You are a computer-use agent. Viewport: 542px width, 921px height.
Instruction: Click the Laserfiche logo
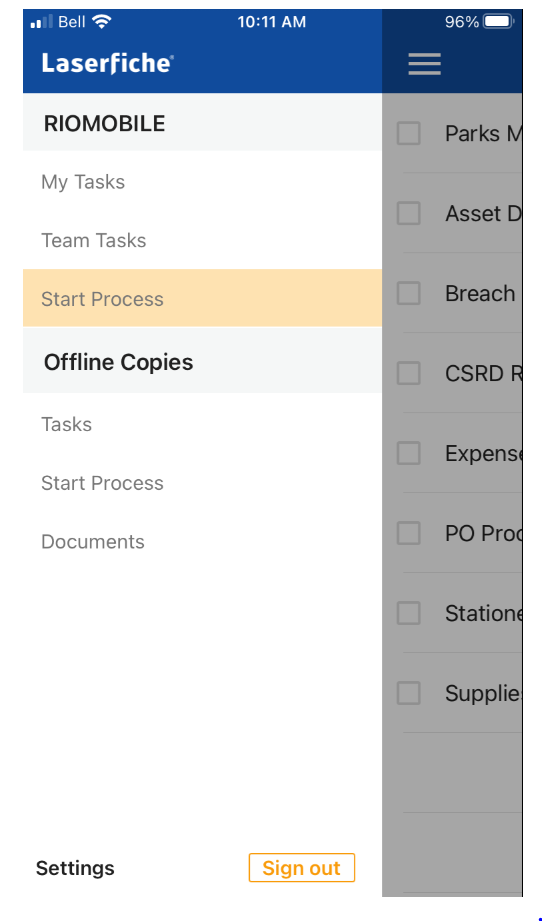107,63
